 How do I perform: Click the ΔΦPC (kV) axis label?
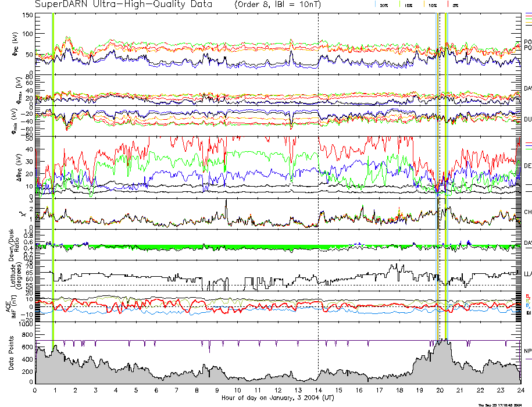(x=19, y=167)
